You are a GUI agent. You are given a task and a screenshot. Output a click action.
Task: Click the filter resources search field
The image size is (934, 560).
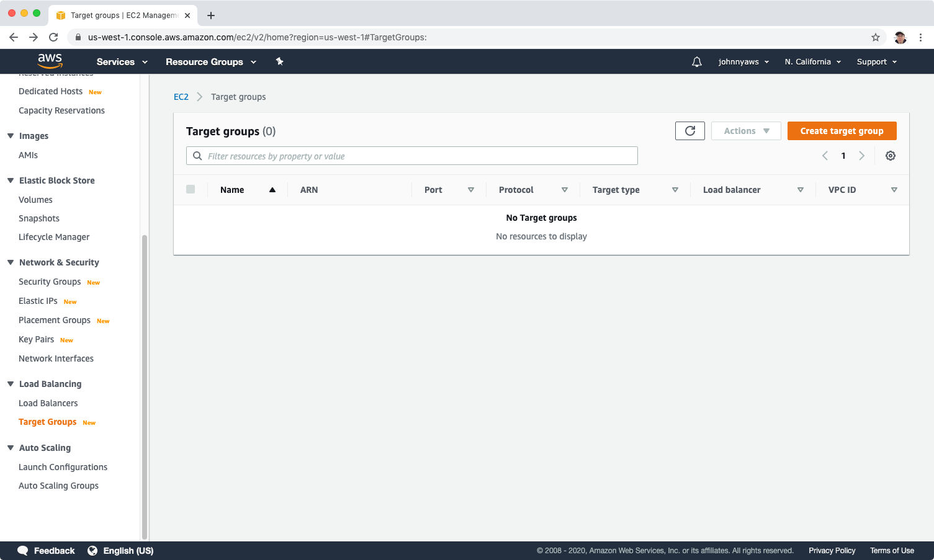(412, 156)
